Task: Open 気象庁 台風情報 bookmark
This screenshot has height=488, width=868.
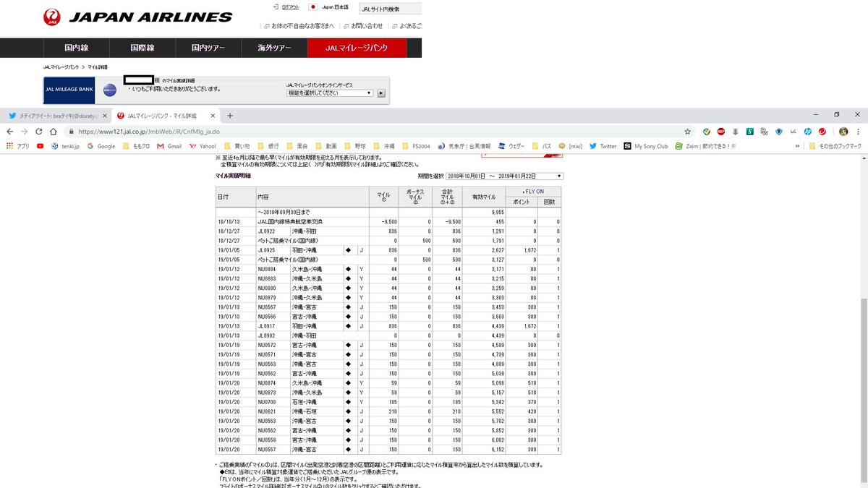Action: 464,146
